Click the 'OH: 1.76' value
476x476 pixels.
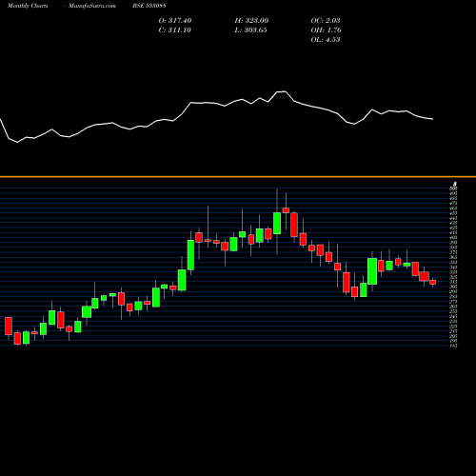(x=326, y=30)
